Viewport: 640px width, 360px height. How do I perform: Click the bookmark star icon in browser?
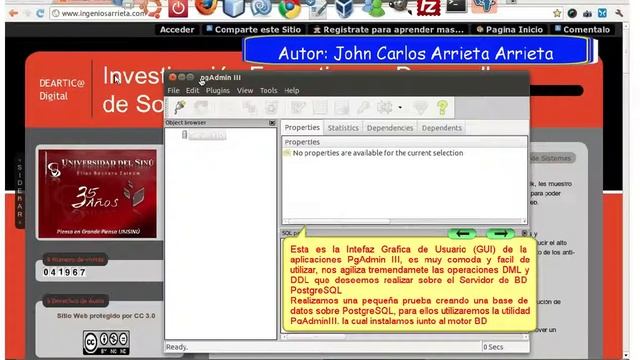coord(557,13)
